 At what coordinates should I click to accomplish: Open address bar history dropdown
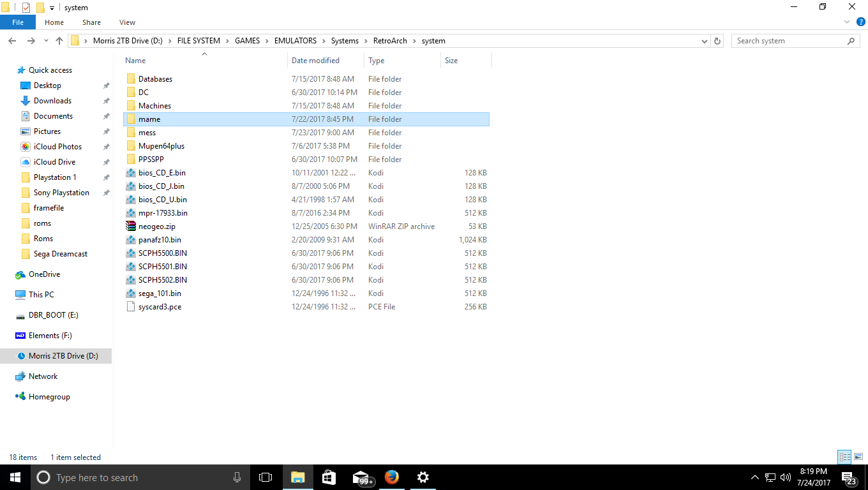click(705, 41)
